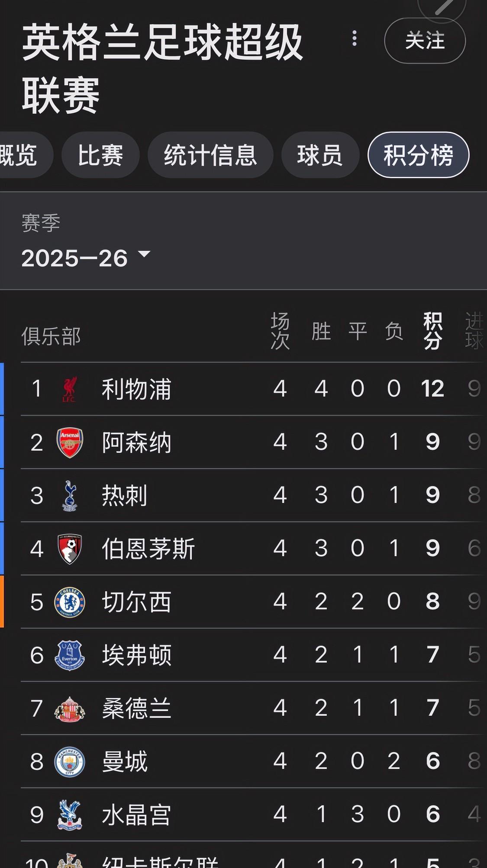This screenshot has width=487, height=868.
Task: Click the 积分 points column header
Action: click(x=432, y=331)
